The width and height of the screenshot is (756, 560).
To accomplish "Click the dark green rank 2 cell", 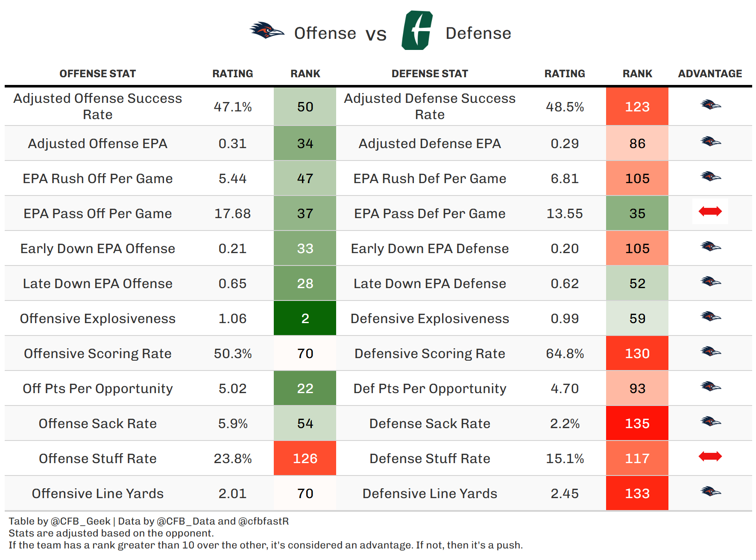I will [x=305, y=318].
